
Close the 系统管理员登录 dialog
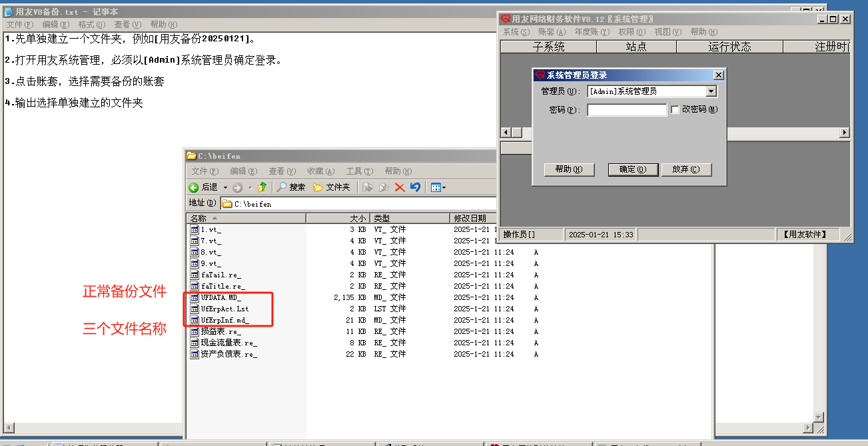[x=718, y=75]
